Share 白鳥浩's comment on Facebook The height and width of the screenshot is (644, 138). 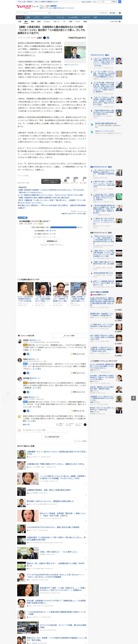[x=28, y=411]
